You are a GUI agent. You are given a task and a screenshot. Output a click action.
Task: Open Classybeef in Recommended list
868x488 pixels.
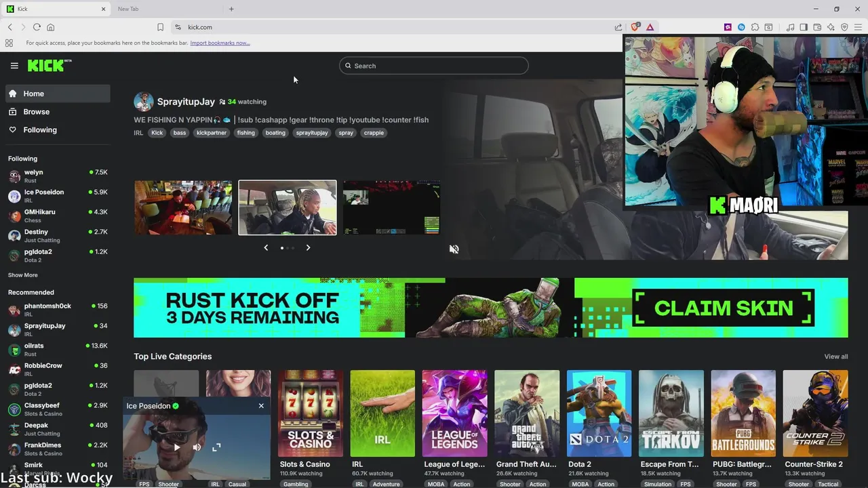coord(58,409)
